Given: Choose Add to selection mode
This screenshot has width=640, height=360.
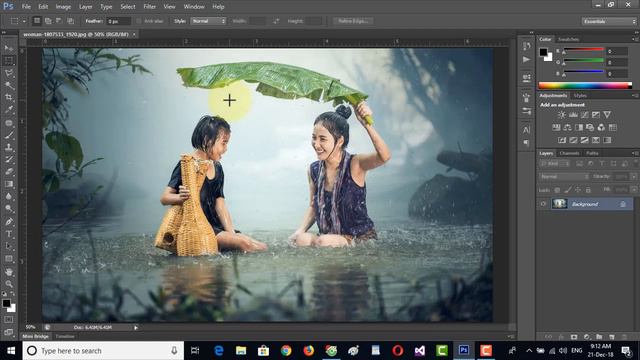Looking at the screenshot, I should pyautogui.click(x=48, y=21).
